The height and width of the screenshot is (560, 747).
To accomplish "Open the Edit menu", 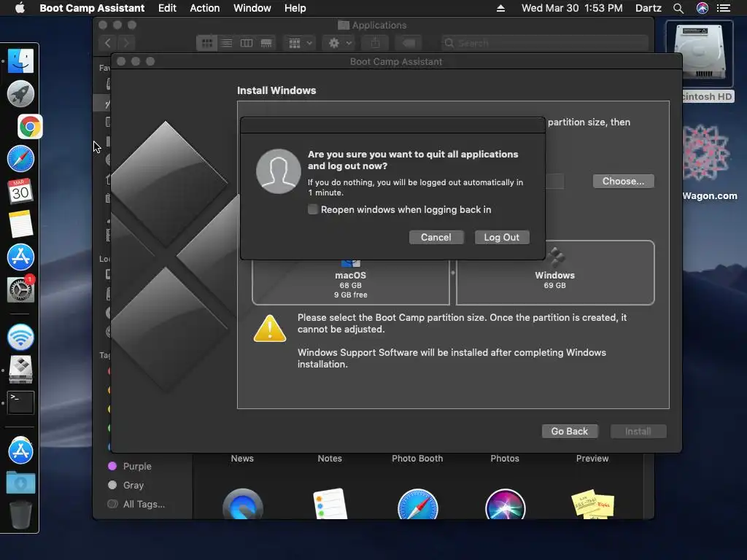I will pos(167,8).
